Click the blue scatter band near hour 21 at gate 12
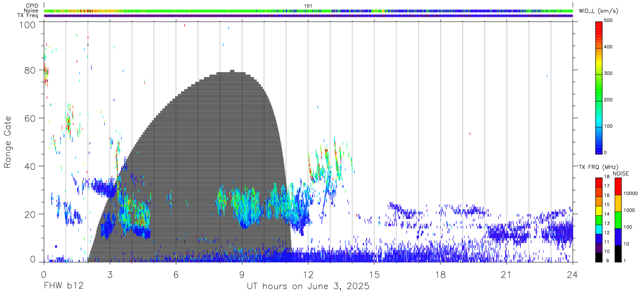 pyautogui.click(x=509, y=233)
